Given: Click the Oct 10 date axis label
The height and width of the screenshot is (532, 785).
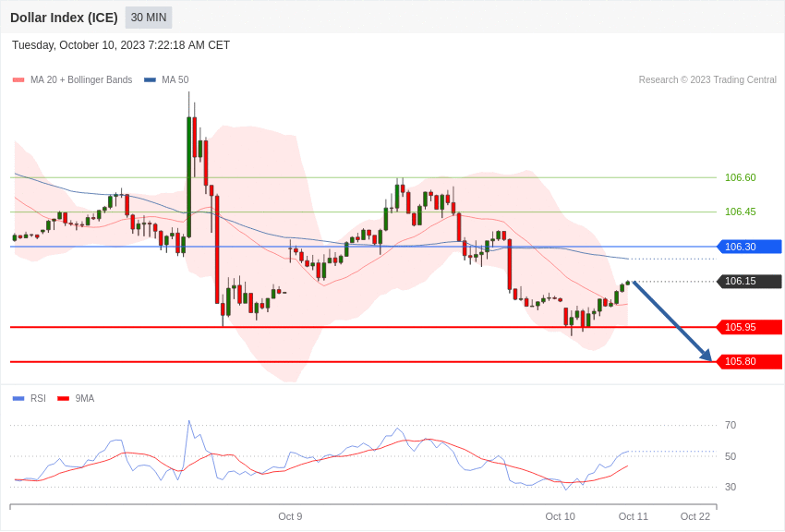Looking at the screenshot, I should coord(561,516).
